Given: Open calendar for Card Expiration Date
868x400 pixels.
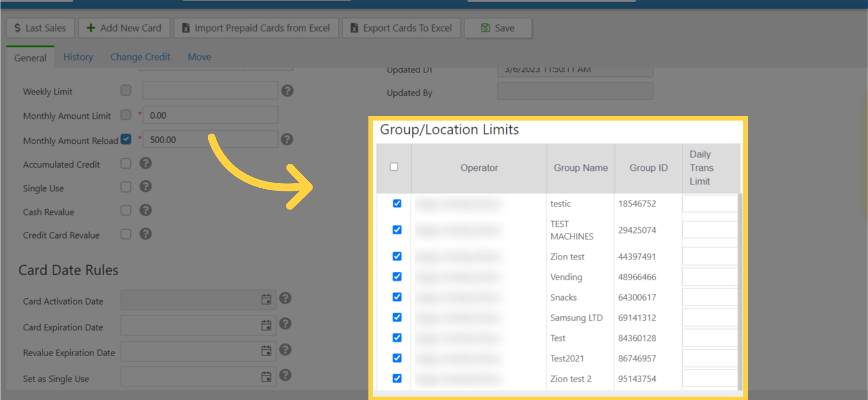Looking at the screenshot, I should pyautogui.click(x=266, y=325).
